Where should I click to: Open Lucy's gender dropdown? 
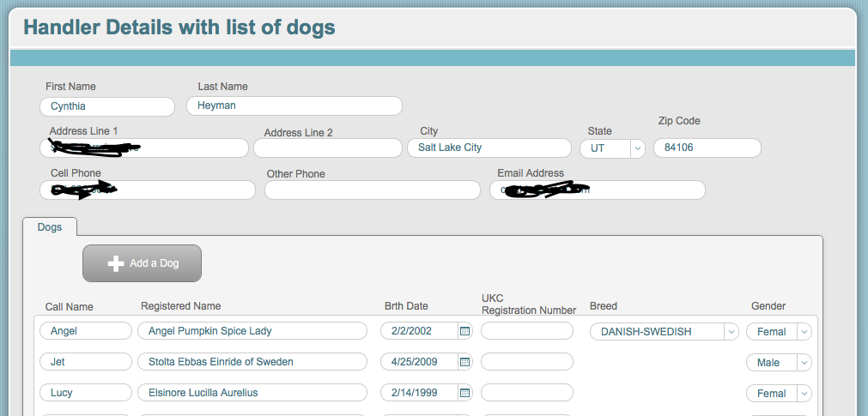coord(804,394)
